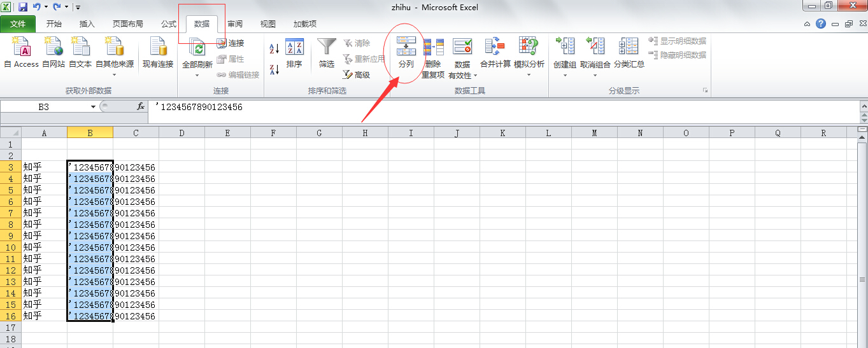The height and width of the screenshot is (348, 868).
Task: Switch to Formulas (公式) tab
Action: 169,24
